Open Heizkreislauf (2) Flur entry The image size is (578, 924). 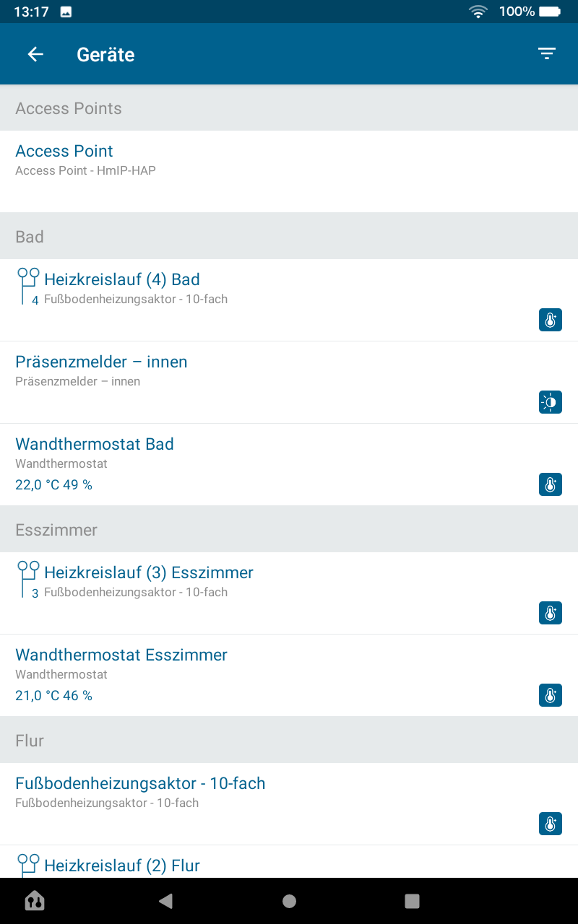click(122, 865)
